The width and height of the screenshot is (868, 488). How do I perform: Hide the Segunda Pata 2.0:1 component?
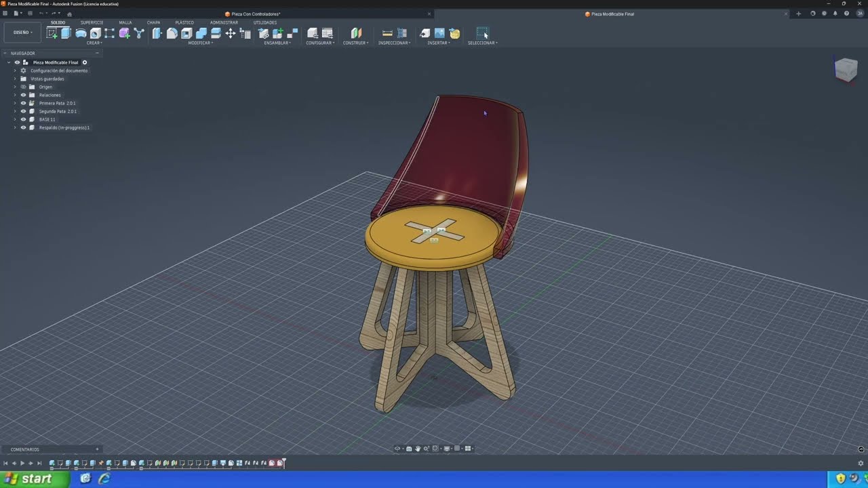click(23, 111)
